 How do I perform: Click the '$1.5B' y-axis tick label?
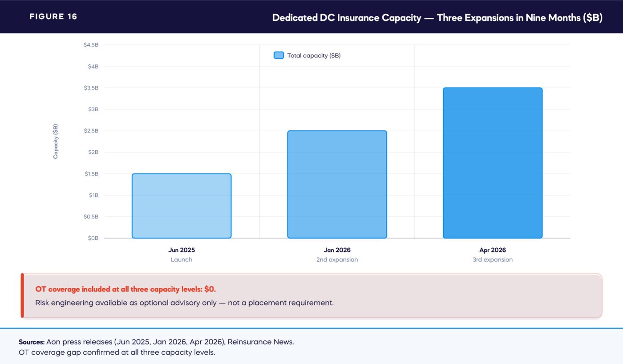pos(91,174)
